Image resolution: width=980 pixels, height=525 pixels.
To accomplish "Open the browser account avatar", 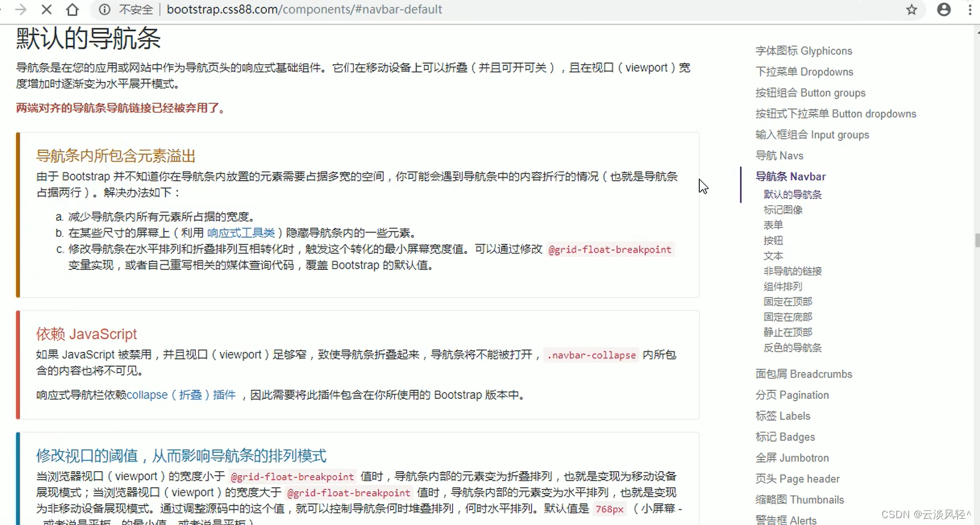I will click(x=943, y=10).
